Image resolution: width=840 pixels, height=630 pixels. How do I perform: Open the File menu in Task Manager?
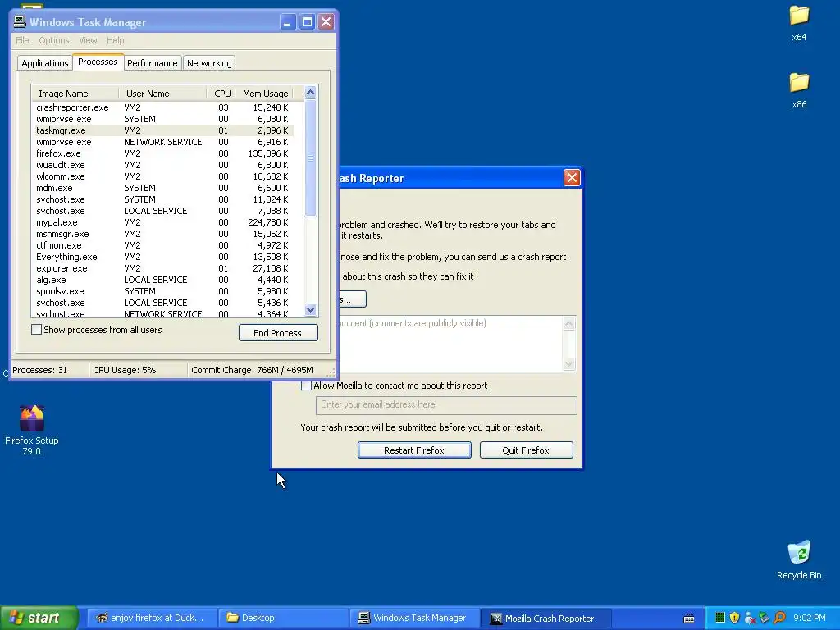pos(22,40)
